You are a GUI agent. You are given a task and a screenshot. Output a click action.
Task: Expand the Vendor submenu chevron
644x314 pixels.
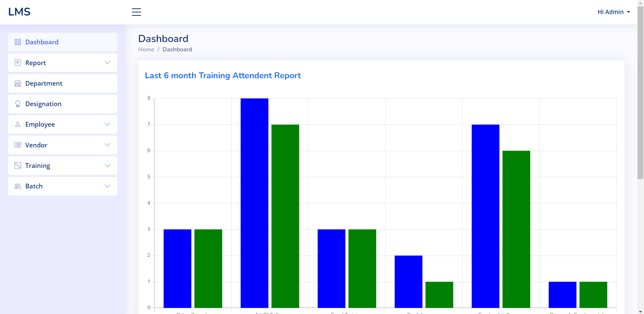click(x=107, y=145)
